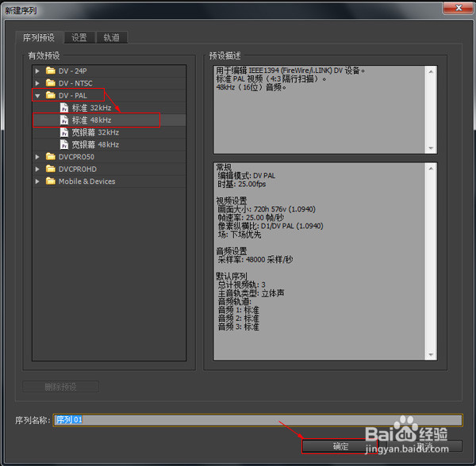Click the text 编辑模式: DV PAL
This screenshot has width=476, height=466.
click(x=247, y=176)
